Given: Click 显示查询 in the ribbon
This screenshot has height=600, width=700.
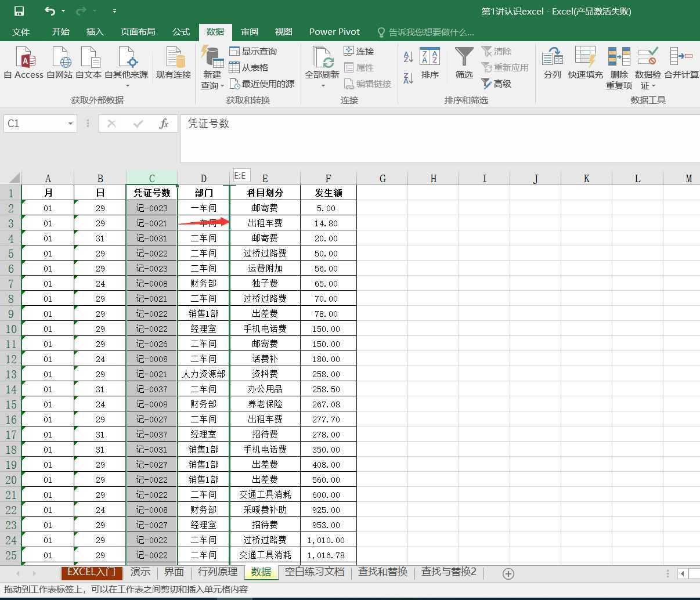Looking at the screenshot, I should coord(254,51).
